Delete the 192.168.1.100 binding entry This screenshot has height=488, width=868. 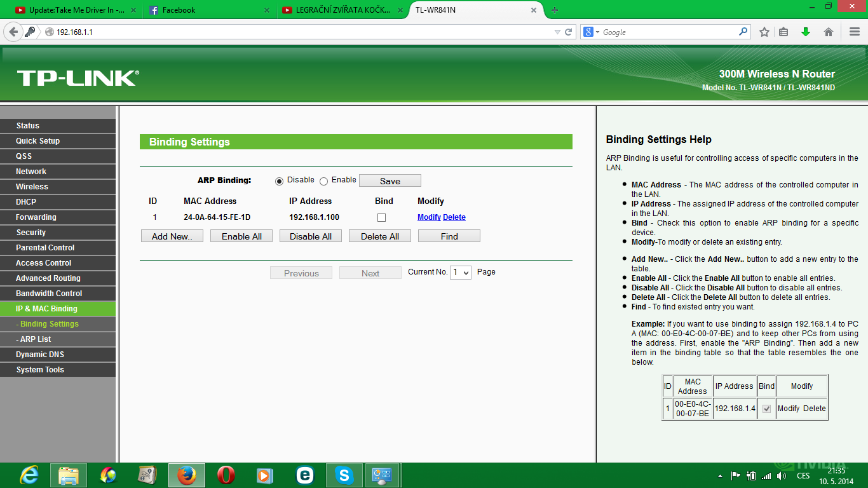coord(454,217)
